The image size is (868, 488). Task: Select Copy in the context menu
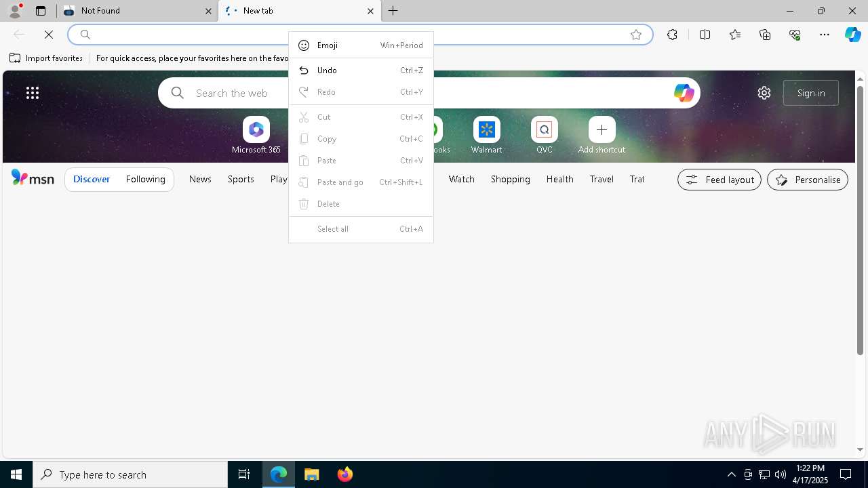[x=361, y=139]
